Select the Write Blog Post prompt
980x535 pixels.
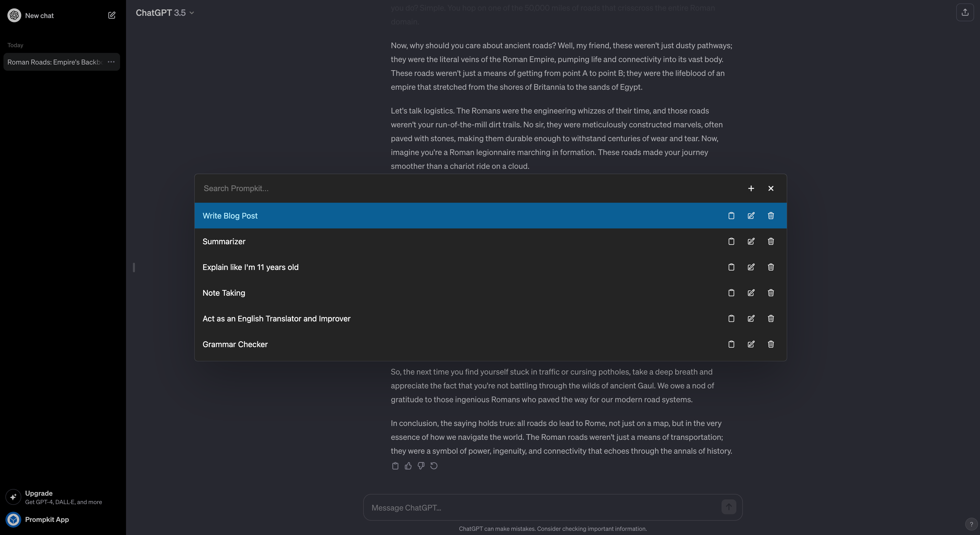[490, 216]
